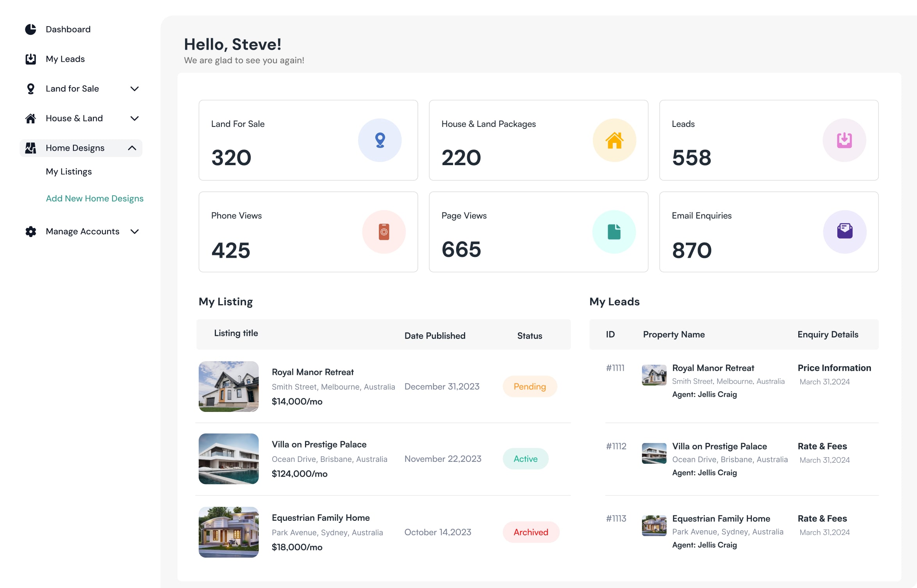
Task: Open the Dashboard menu item
Action: tap(68, 29)
